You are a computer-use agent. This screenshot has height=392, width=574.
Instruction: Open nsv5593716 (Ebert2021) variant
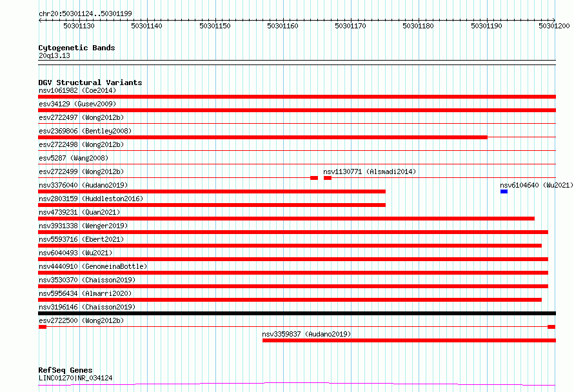click(x=81, y=239)
